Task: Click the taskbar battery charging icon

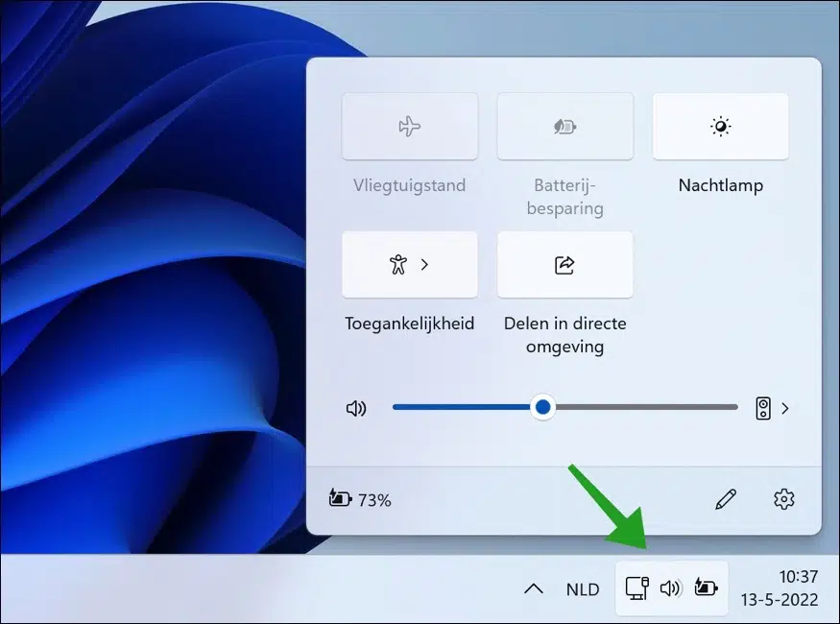Action: click(706, 588)
